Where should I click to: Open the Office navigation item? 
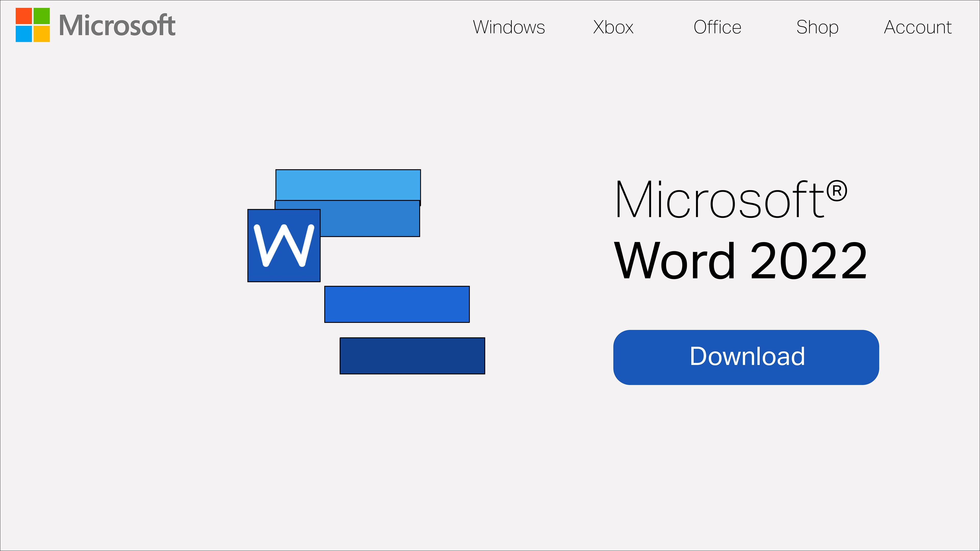[x=717, y=27]
